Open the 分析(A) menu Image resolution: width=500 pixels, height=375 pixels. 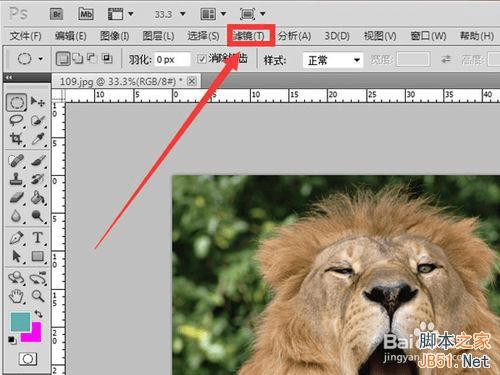pyautogui.click(x=295, y=36)
